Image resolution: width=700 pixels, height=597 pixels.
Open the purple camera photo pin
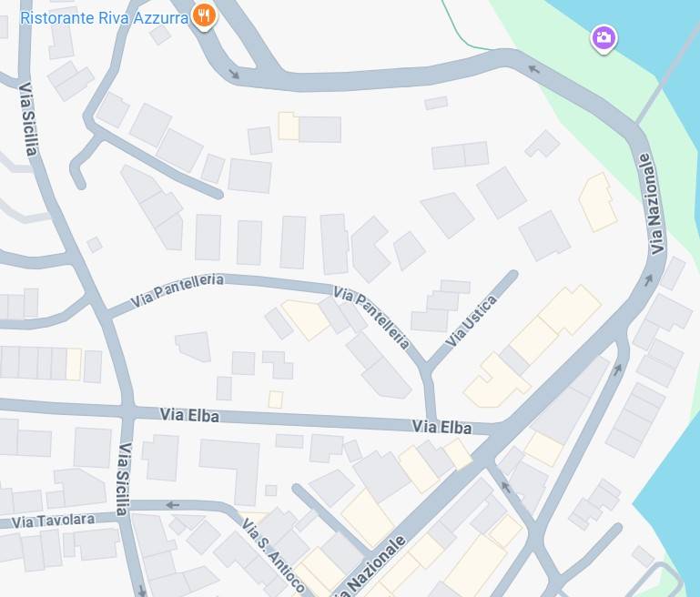(x=604, y=38)
